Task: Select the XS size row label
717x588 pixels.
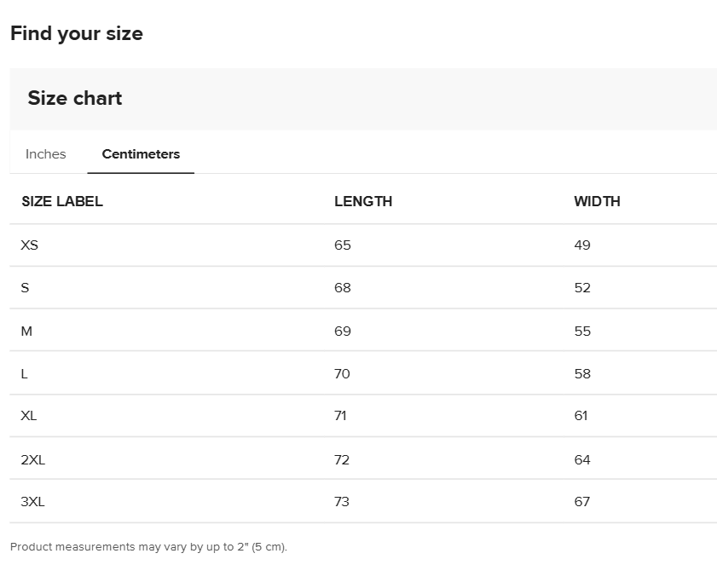Action: click(29, 245)
